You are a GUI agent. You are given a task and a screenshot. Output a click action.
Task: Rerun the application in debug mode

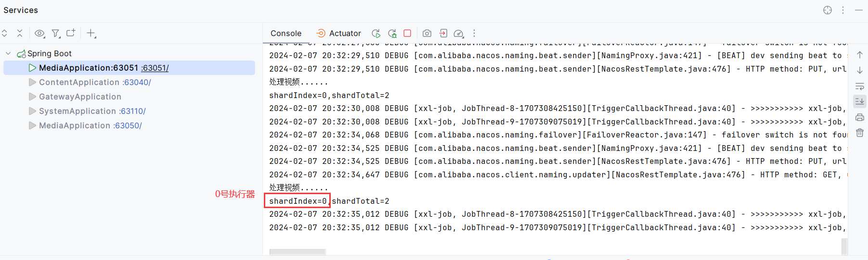(x=392, y=33)
